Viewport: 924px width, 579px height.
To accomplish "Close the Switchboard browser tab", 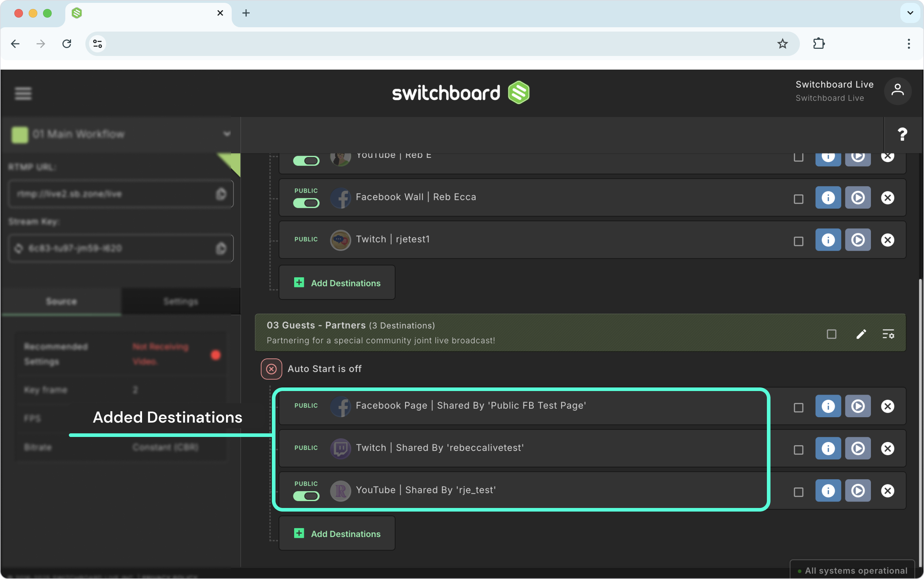I will click(x=220, y=13).
